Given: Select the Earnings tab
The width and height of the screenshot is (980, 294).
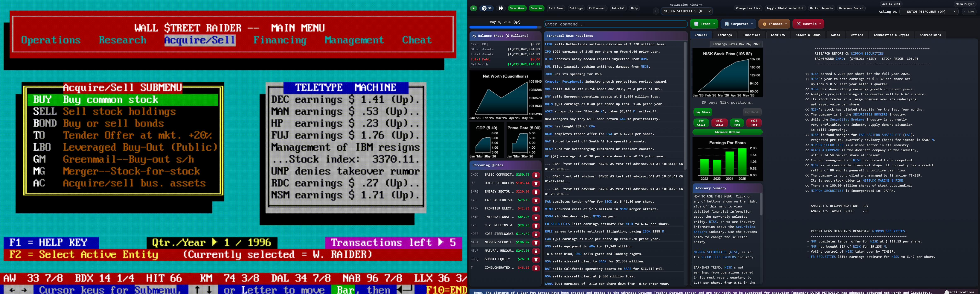Looking at the screenshot, I should click(x=725, y=35).
